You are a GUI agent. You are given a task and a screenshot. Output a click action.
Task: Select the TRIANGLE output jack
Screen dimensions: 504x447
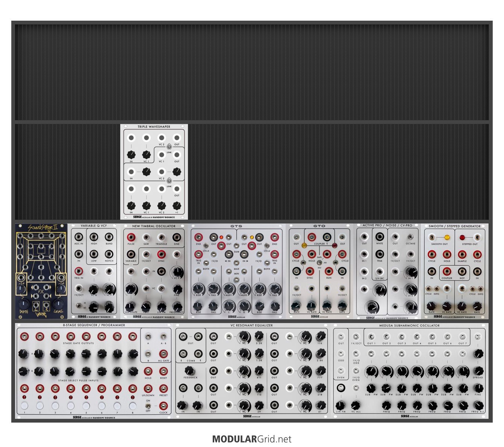click(x=161, y=237)
